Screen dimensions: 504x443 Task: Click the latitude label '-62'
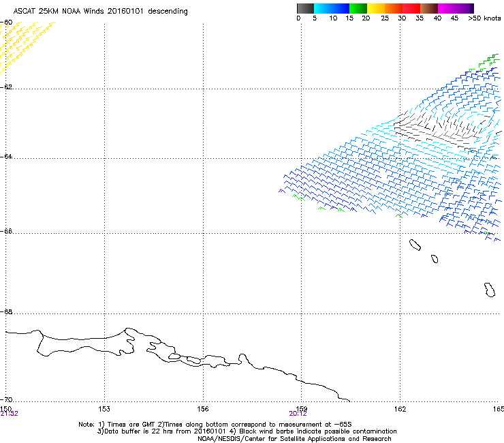coord(7,87)
